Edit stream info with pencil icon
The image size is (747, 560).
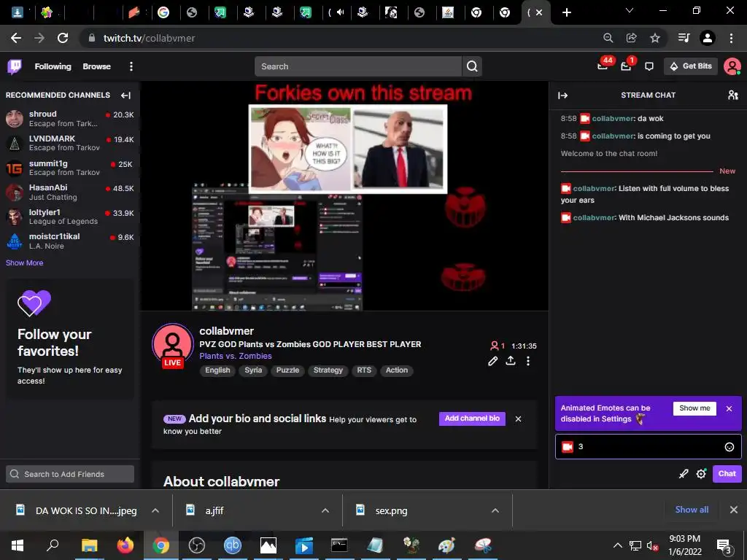coord(492,361)
